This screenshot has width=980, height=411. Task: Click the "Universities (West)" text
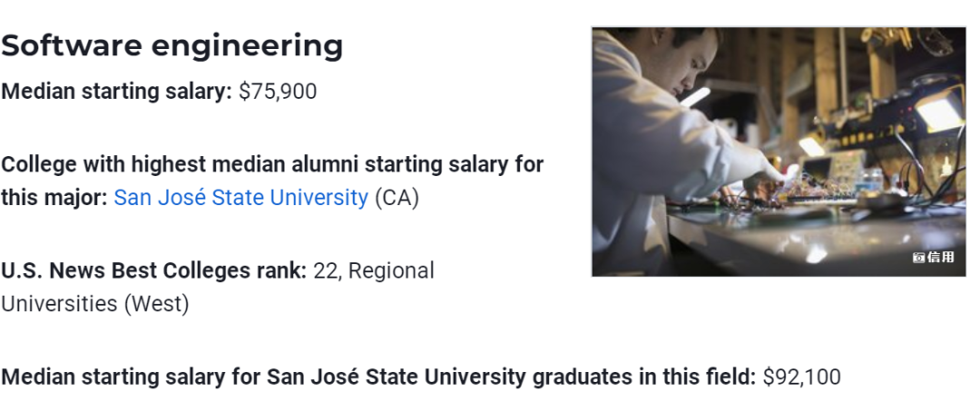(94, 304)
